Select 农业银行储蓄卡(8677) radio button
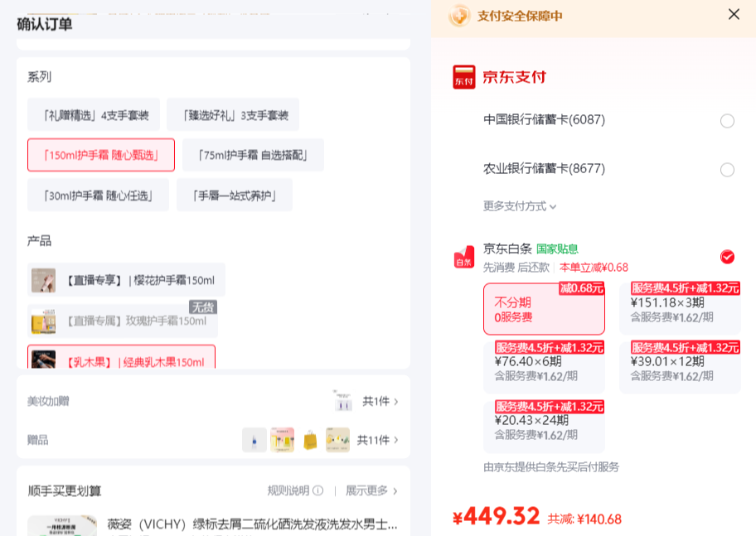 [x=727, y=170]
